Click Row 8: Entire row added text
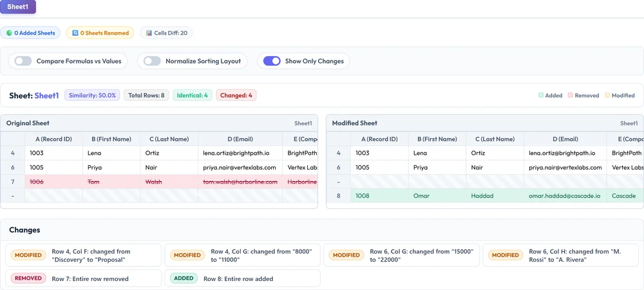The image size is (644, 290). (238, 279)
